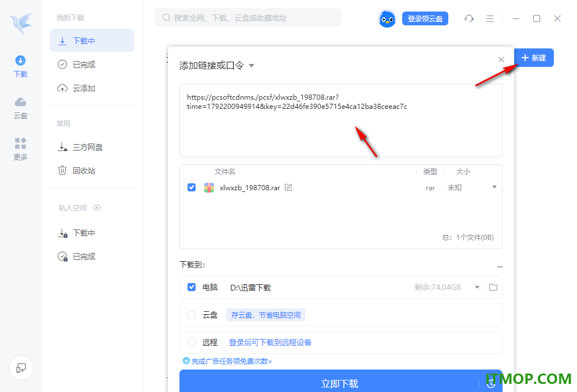577x392 pixels.
Task: Expand the 添加链接或口令 dropdown arrow
Action: pos(252,66)
